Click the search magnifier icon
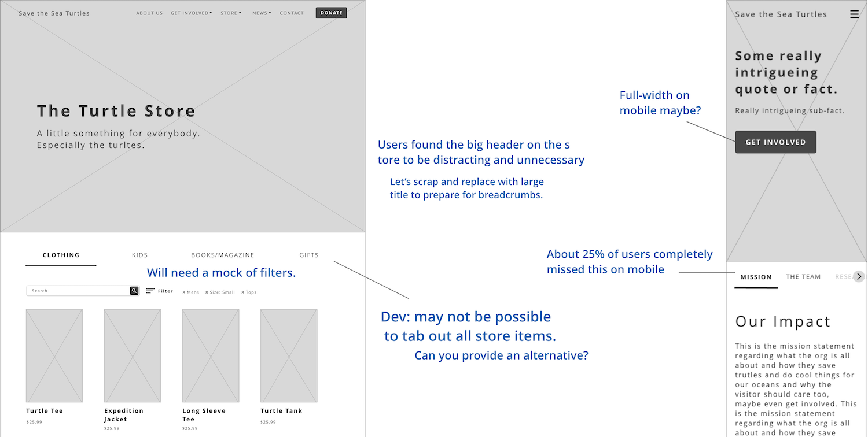868x437 pixels. tap(134, 290)
